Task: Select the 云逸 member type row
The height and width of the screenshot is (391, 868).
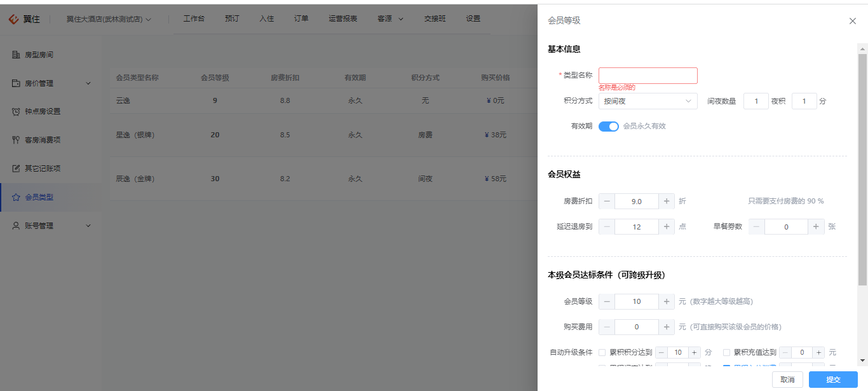Action: (x=324, y=100)
